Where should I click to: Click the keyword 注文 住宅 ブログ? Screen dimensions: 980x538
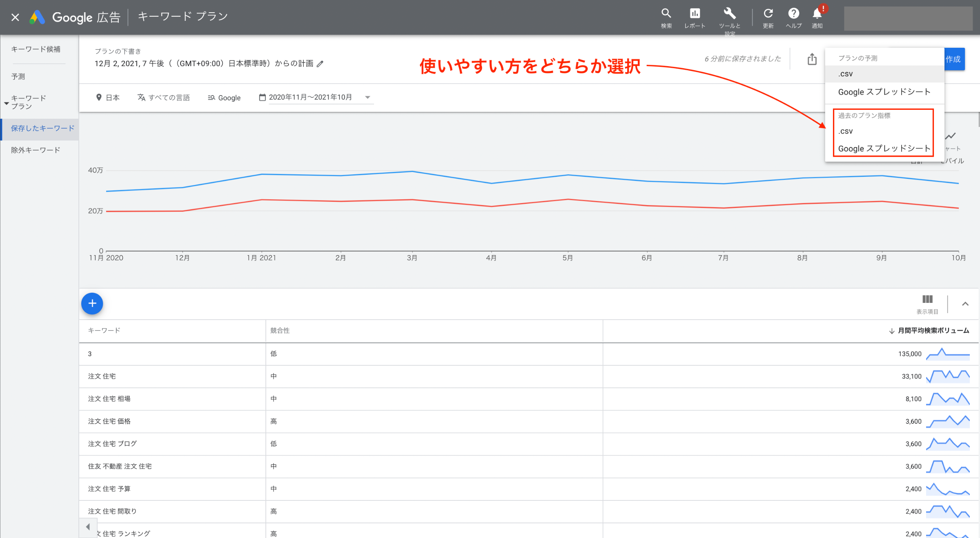pos(113,444)
